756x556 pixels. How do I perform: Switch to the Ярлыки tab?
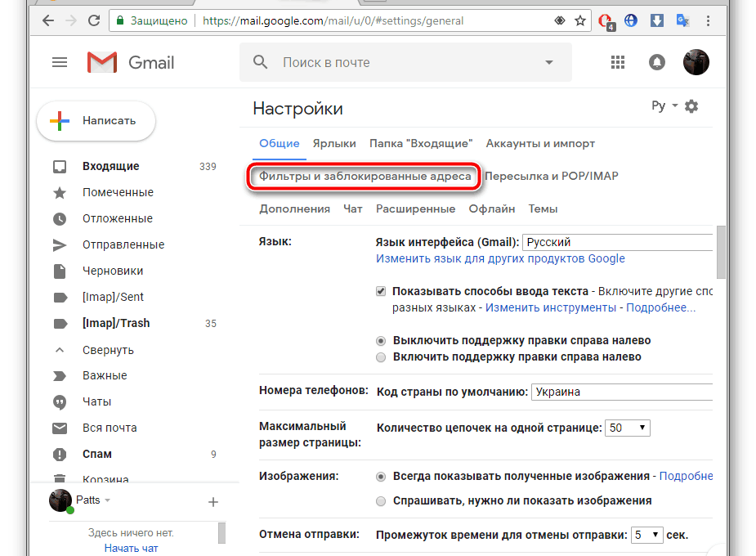[x=334, y=143]
